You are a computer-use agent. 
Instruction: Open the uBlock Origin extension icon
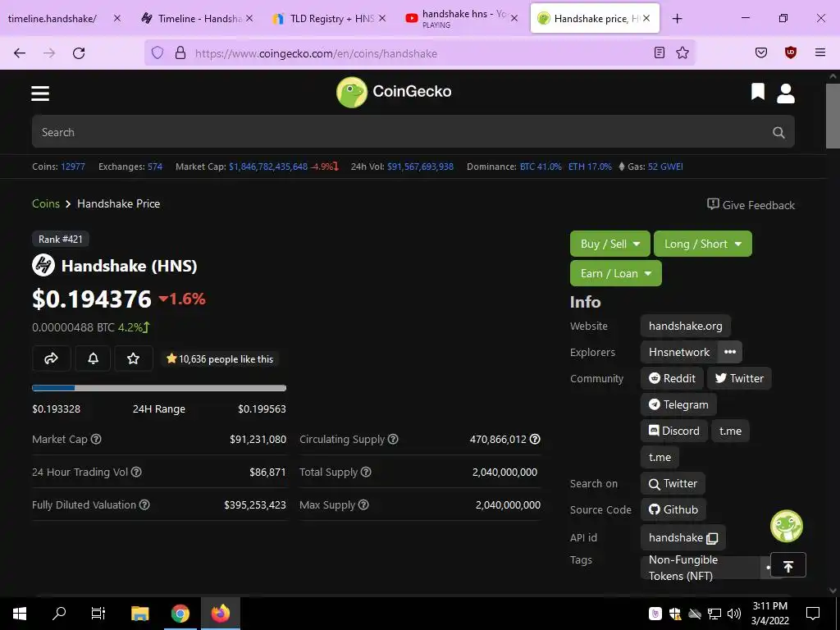[x=790, y=52]
